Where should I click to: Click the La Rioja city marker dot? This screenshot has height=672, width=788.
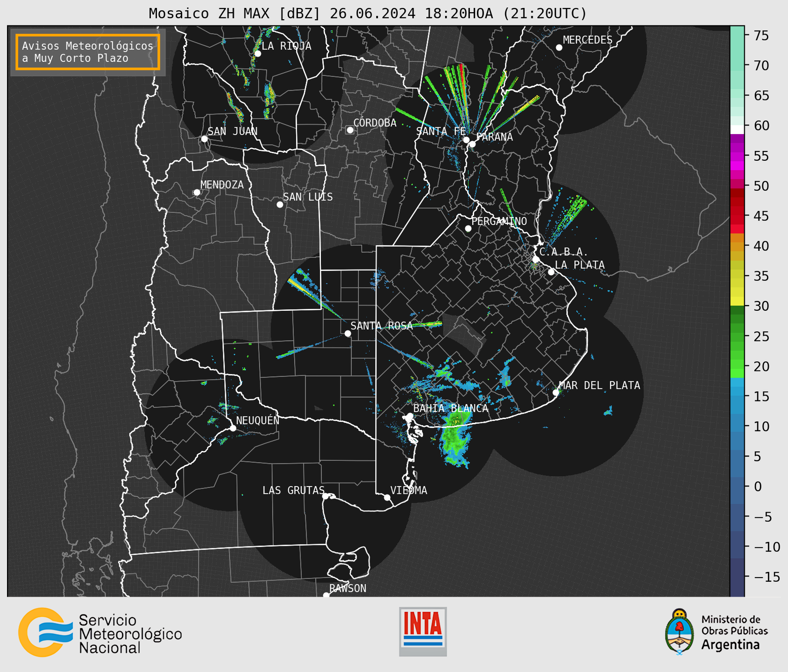[257, 54]
